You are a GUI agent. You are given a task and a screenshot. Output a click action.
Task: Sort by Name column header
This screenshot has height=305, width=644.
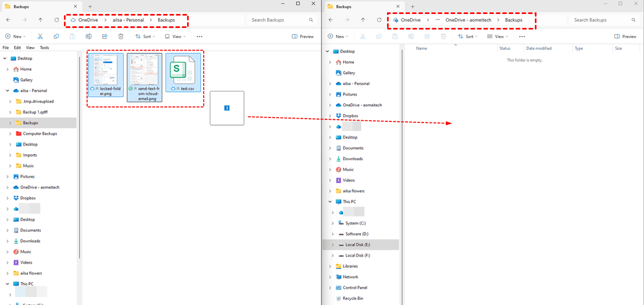click(x=421, y=48)
